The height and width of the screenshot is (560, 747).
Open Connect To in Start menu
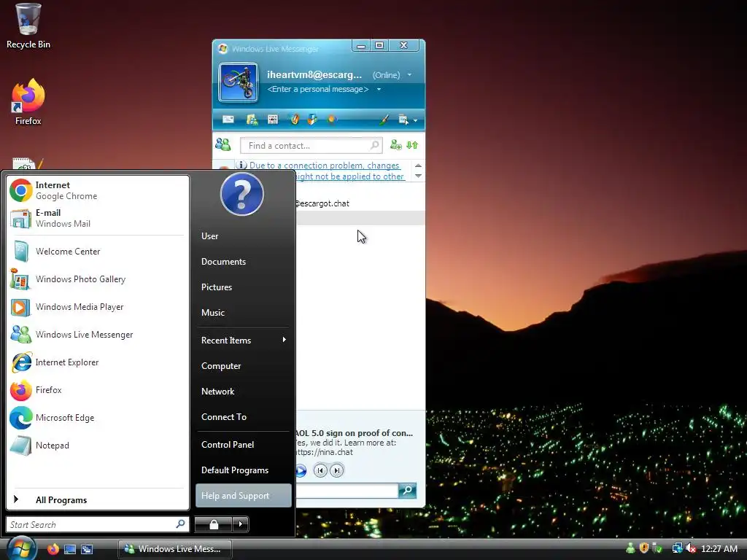coord(243,416)
